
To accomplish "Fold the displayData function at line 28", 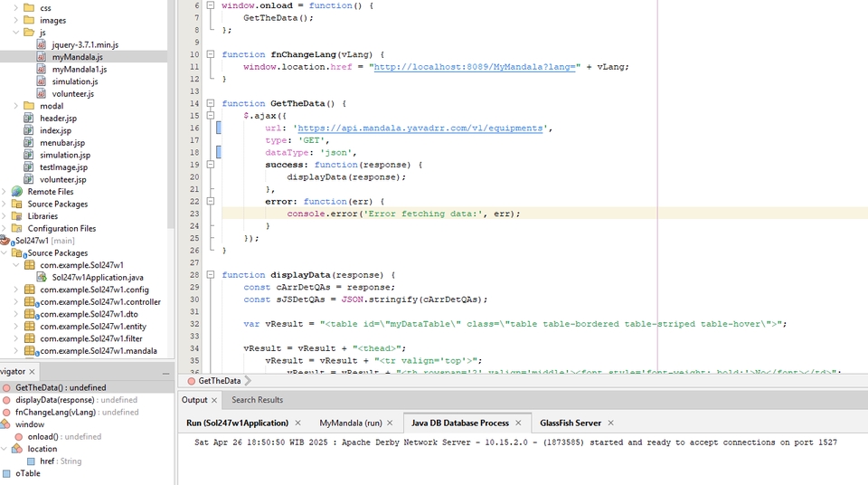I will tap(211, 274).
